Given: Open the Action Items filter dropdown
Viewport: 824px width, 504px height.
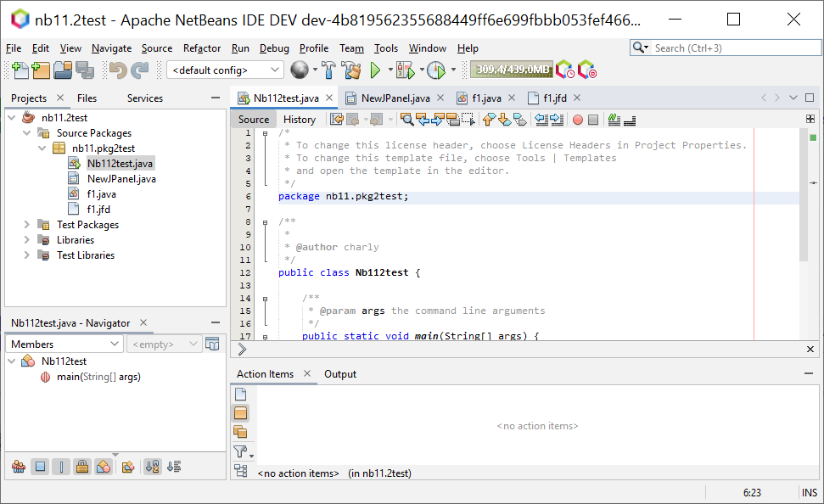Looking at the screenshot, I should pos(243,452).
